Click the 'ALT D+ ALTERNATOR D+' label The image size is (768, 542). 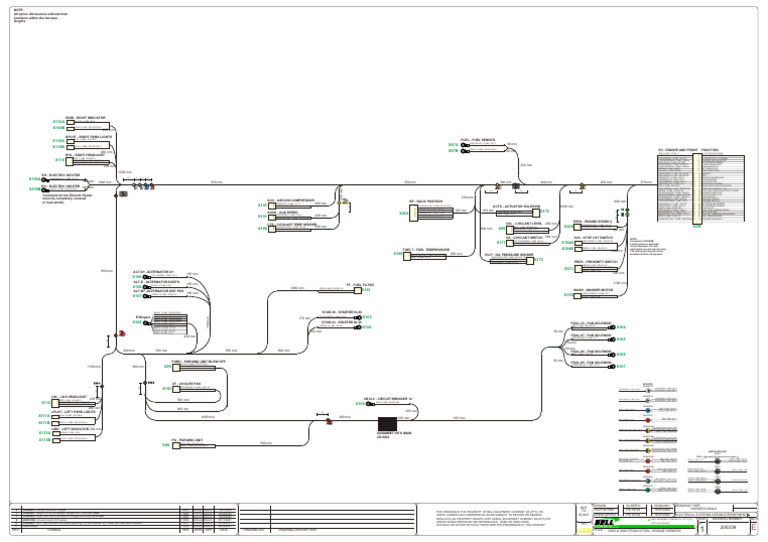[153, 272]
